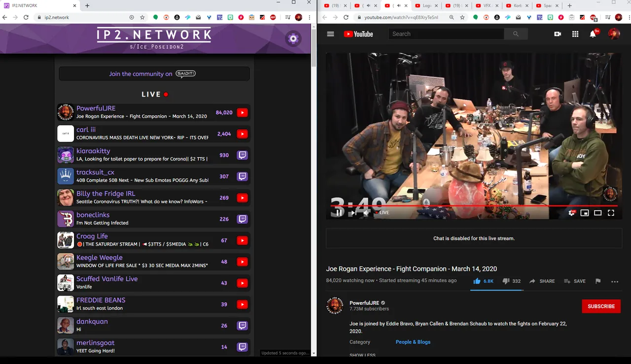Click Billy the Fridge IRL avatar thumbnail
This screenshot has width=631, height=364.
point(66,198)
